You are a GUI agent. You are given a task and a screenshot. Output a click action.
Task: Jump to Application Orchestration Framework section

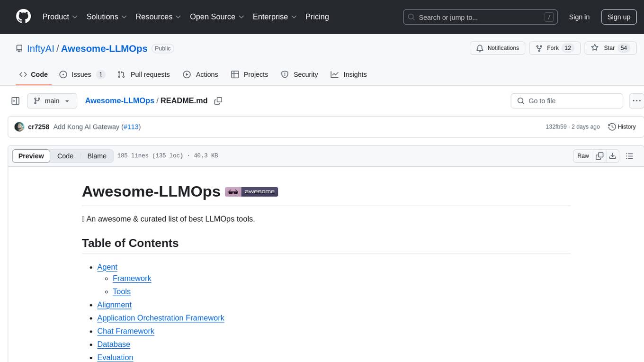[161, 318]
